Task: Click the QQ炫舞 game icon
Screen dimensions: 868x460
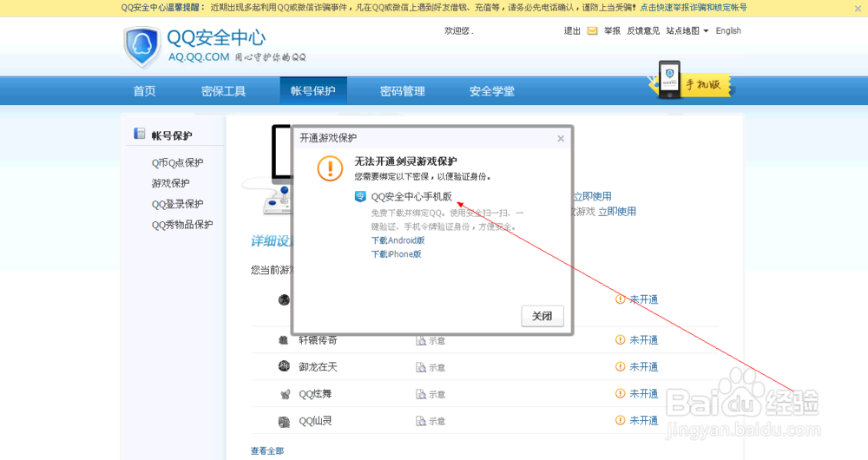Action: (285, 394)
